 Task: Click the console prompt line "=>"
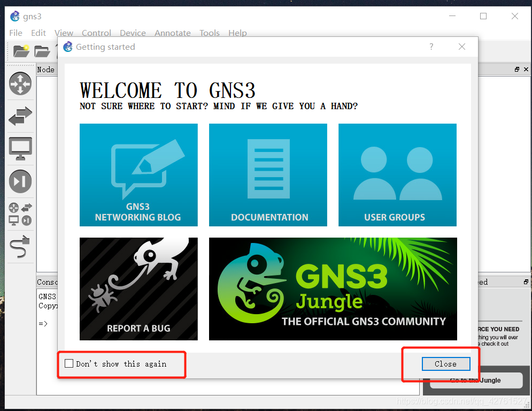(x=43, y=324)
